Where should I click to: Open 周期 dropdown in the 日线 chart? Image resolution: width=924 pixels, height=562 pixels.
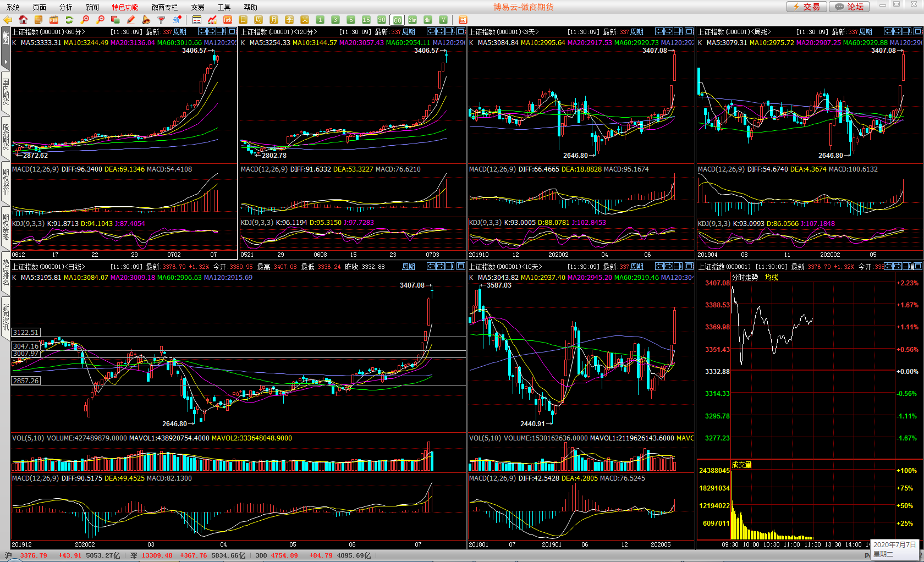(x=409, y=267)
